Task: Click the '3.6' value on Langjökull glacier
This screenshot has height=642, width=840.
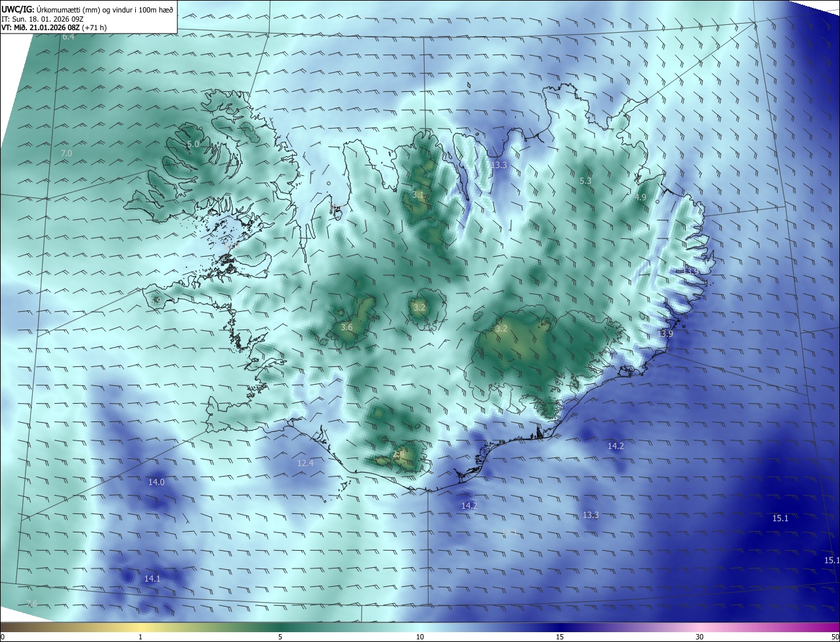Action: (347, 327)
